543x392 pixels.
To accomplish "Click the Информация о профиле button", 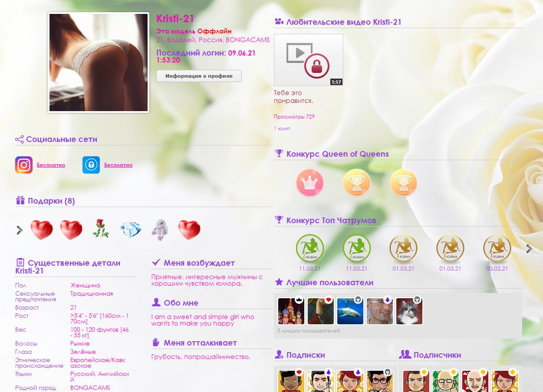I will (x=199, y=76).
